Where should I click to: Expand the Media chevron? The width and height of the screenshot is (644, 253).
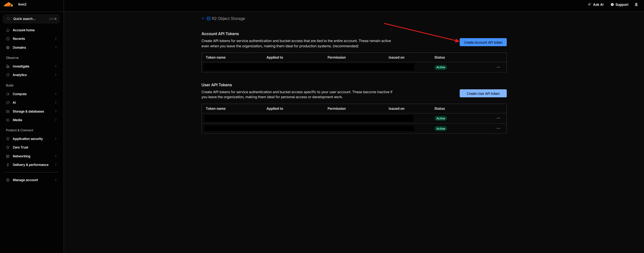pyautogui.click(x=56, y=120)
